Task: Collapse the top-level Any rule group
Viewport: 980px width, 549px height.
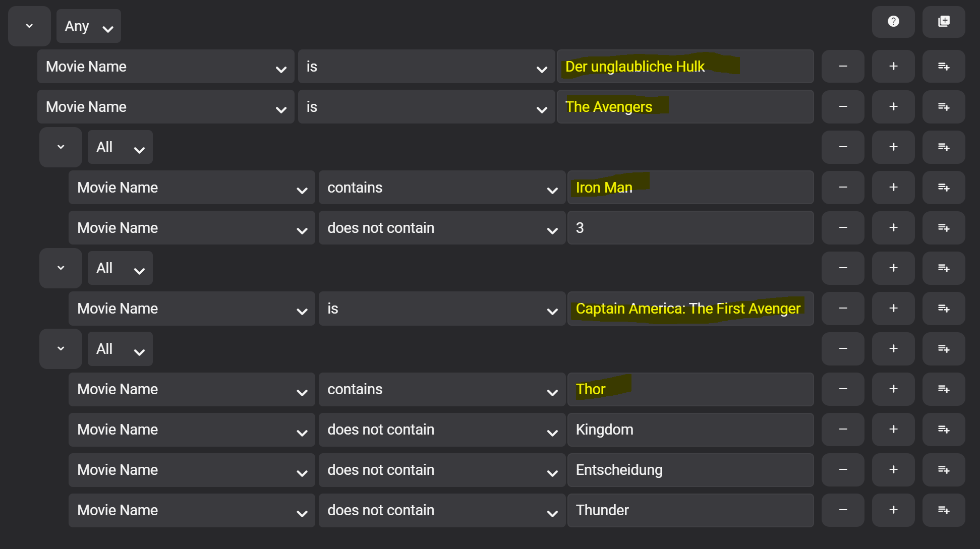Action: (29, 26)
